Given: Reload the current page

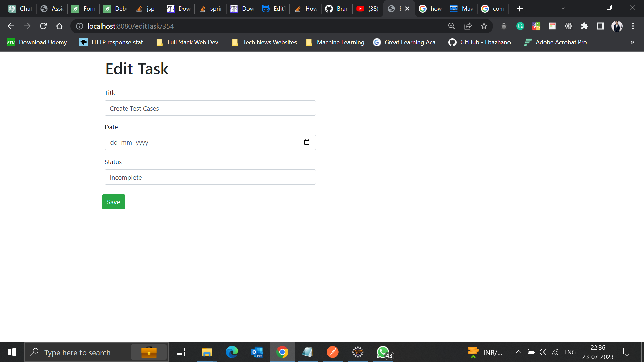Looking at the screenshot, I should pyautogui.click(x=43, y=26).
